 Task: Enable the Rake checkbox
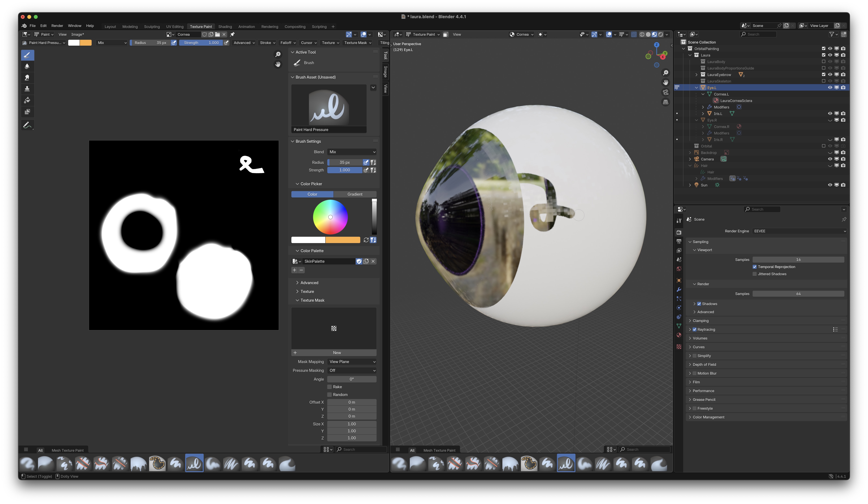329,387
